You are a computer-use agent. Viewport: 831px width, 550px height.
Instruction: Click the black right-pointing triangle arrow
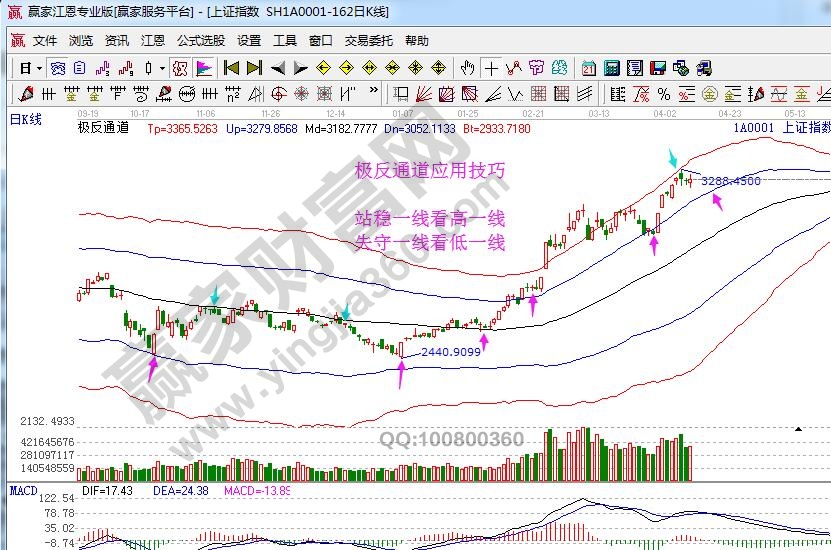click(300, 68)
